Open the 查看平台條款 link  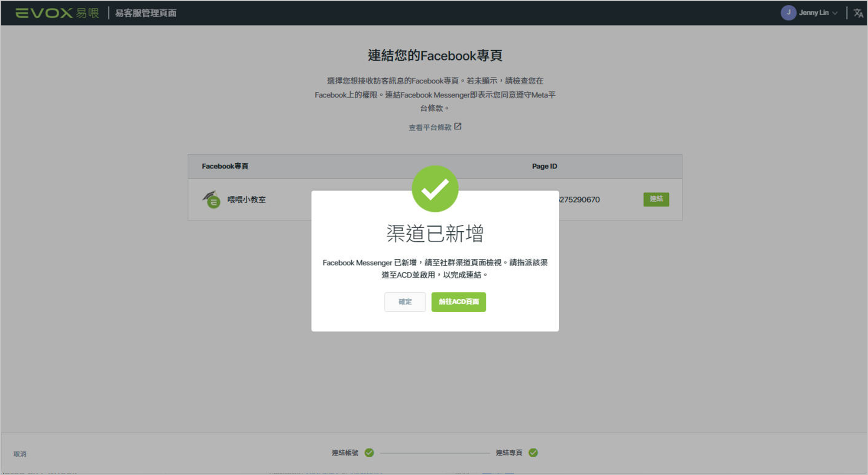tap(430, 127)
